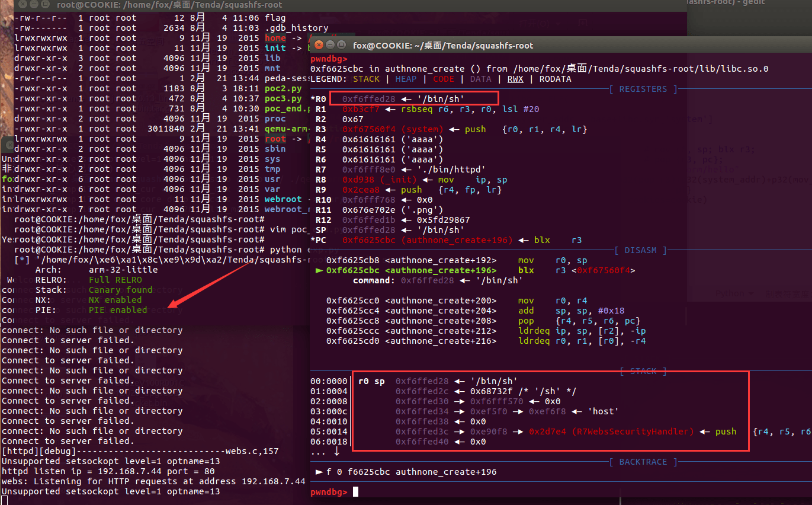Viewport: 812px width, 505px height.
Task: Click RODATA in the pwndbg legend
Action: point(555,79)
